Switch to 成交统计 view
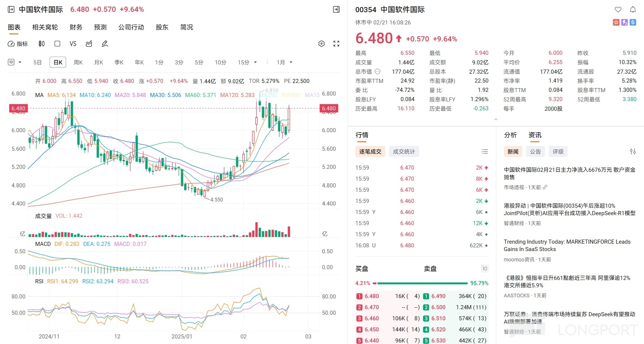Viewport: 644px width, 344px height. pyautogui.click(x=404, y=151)
